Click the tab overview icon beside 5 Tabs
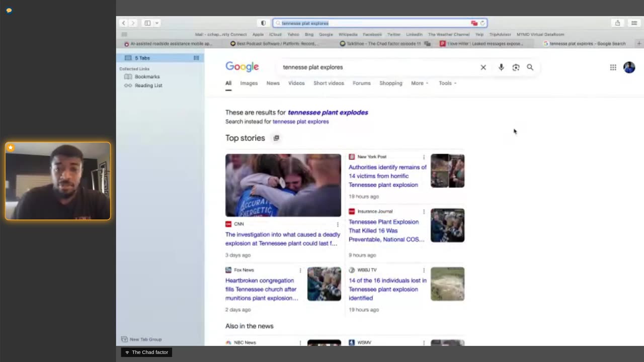This screenshot has height=362, width=644. (196, 58)
